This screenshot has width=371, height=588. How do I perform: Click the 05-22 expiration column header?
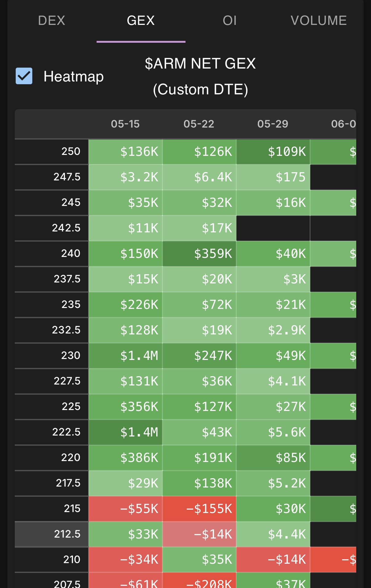tap(199, 124)
